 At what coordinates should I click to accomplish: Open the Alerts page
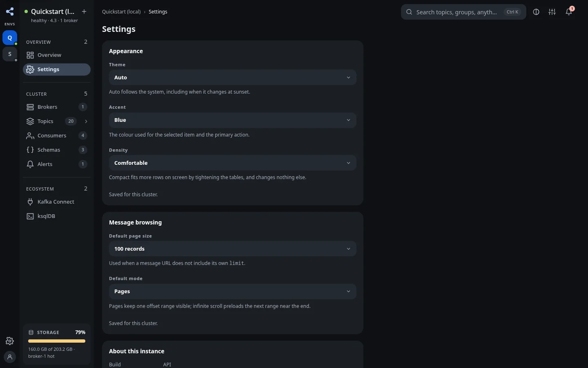[57, 164]
